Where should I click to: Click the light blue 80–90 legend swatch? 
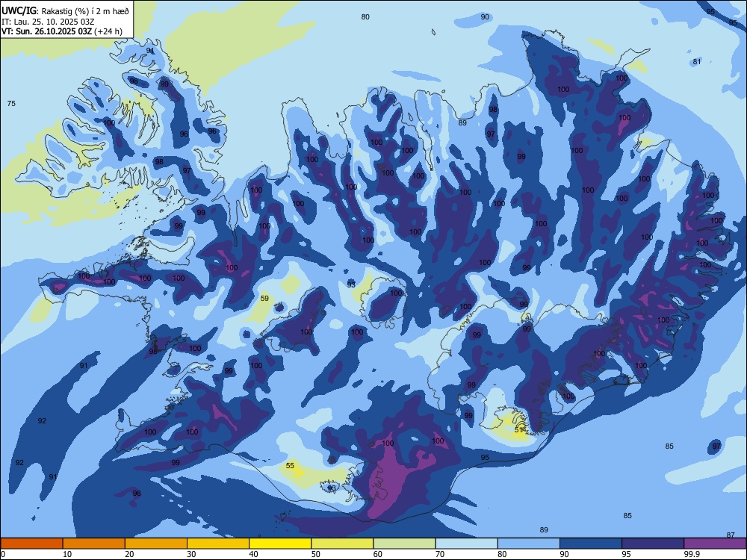529,544
